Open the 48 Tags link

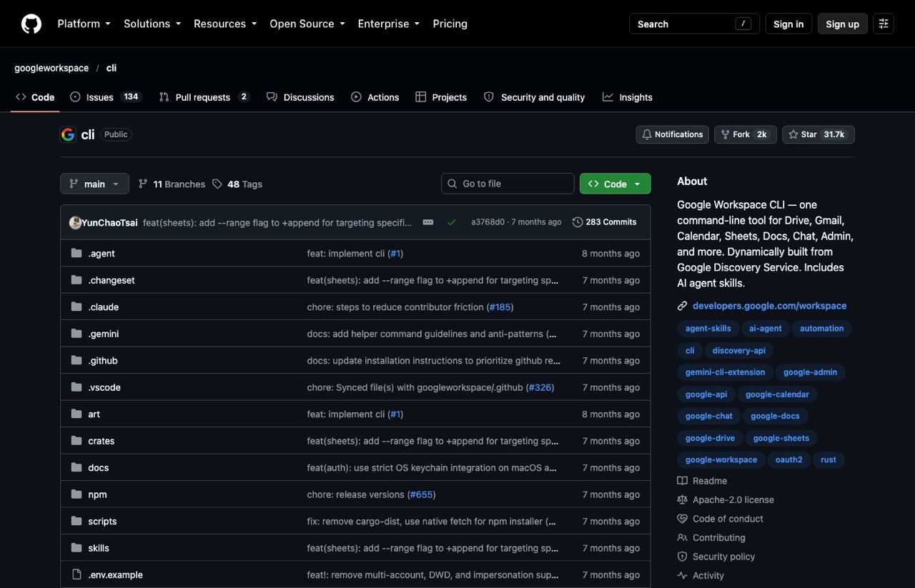click(237, 184)
